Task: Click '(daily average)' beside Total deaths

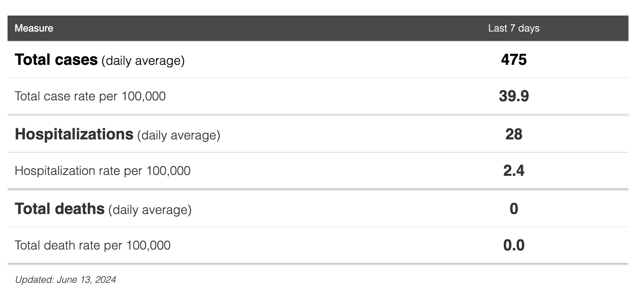Action: tap(150, 210)
